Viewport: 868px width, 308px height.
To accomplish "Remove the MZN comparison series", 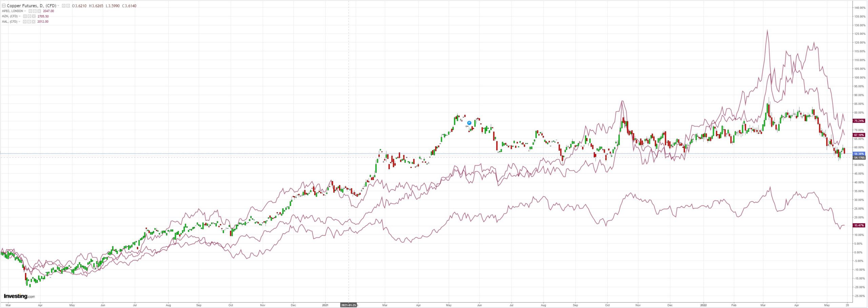I will (34, 16).
